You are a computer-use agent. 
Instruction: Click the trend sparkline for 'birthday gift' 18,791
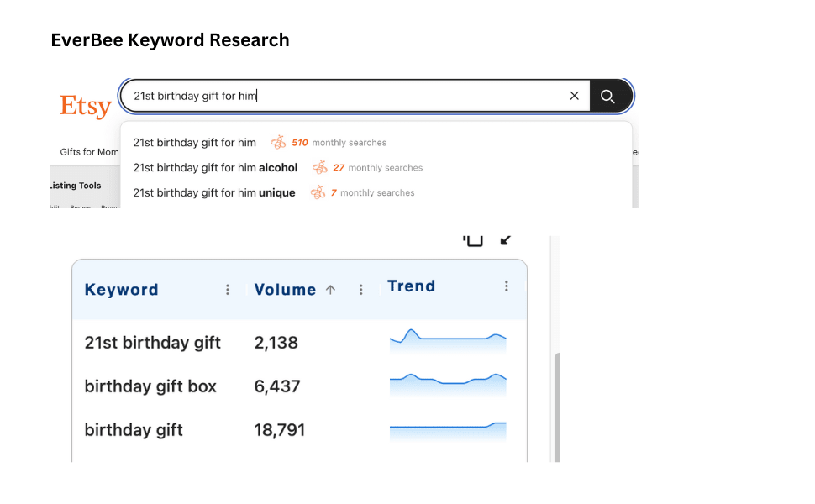(448, 432)
